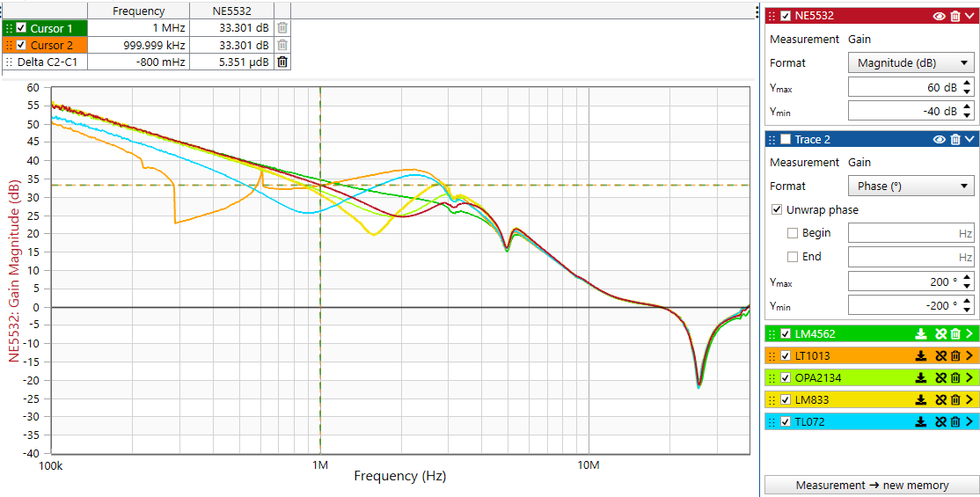980x497 pixels.
Task: Enable the Begin frequency checkbox
Action: (793, 233)
